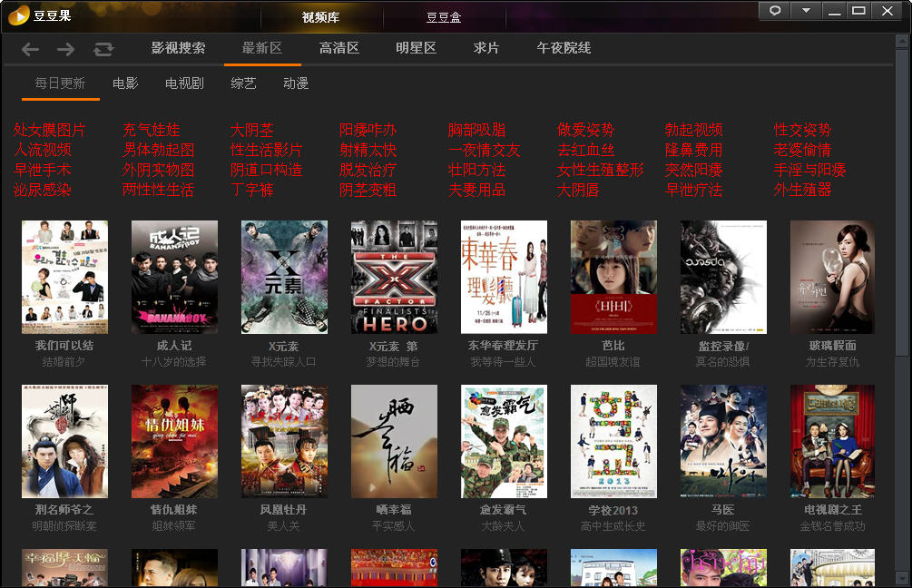912x588 pixels.
Task: Show the 电视剧 category
Action: (184, 83)
